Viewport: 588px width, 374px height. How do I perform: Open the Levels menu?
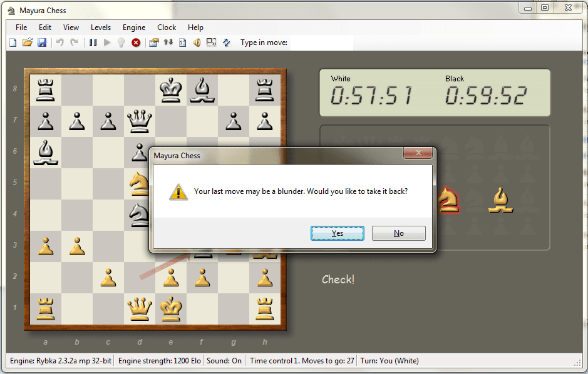pos(101,28)
